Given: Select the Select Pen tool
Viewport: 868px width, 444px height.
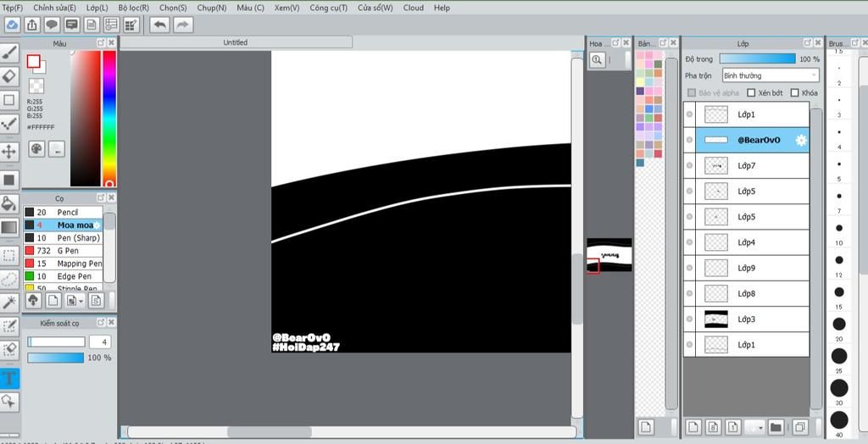Looking at the screenshot, I should (8, 326).
